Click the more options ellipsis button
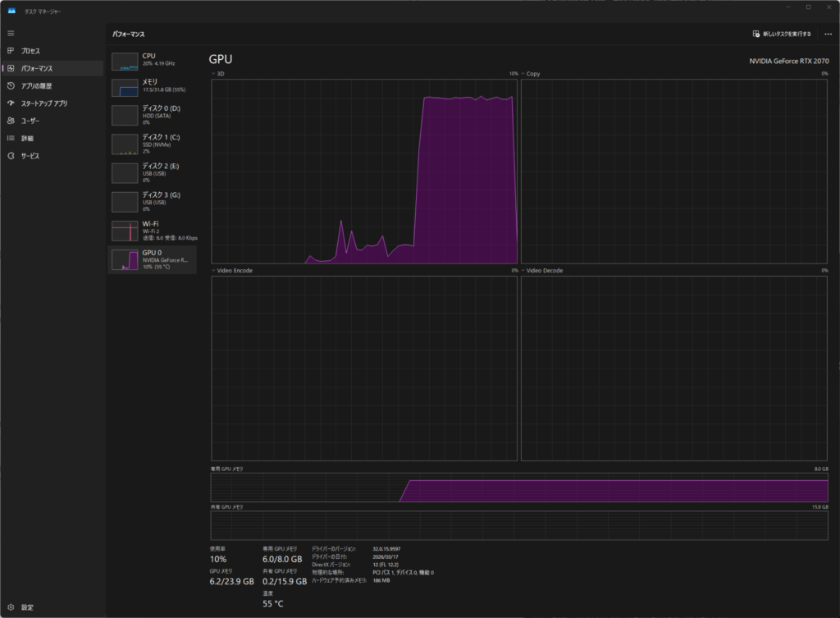The height and width of the screenshot is (618, 840). click(x=828, y=34)
